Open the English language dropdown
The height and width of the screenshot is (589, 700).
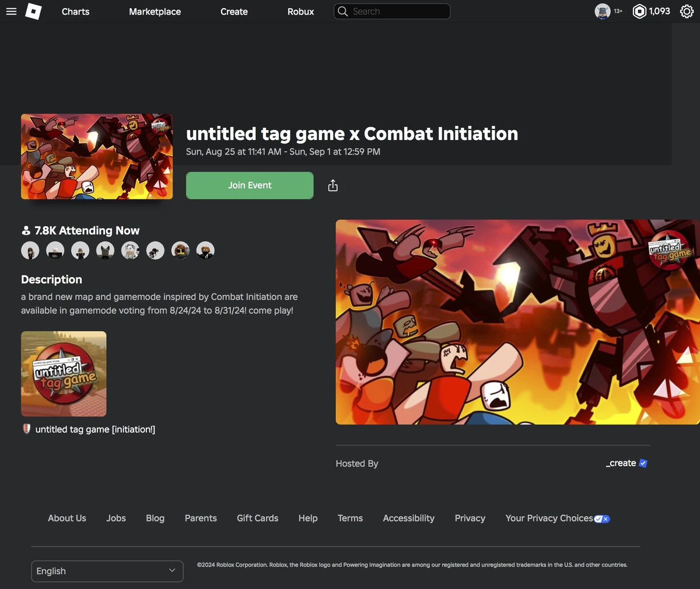107,571
